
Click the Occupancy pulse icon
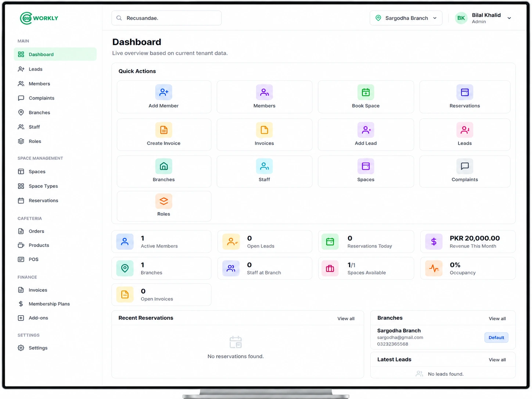tap(434, 268)
